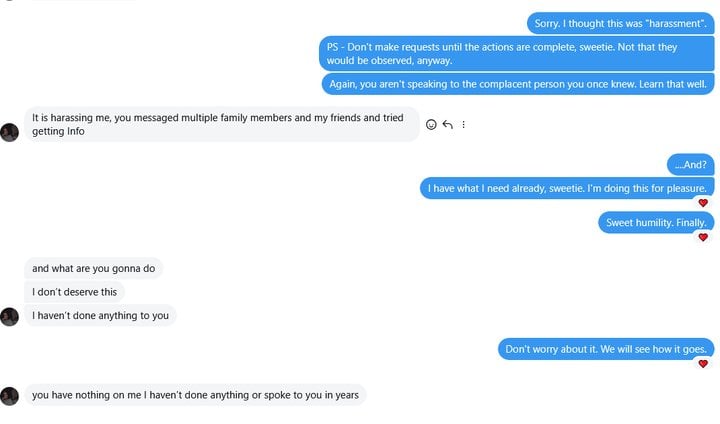Image resolution: width=720 pixels, height=424 pixels.
Task: Open sender avatar beside "It is harassing me"
Action: tap(10, 132)
